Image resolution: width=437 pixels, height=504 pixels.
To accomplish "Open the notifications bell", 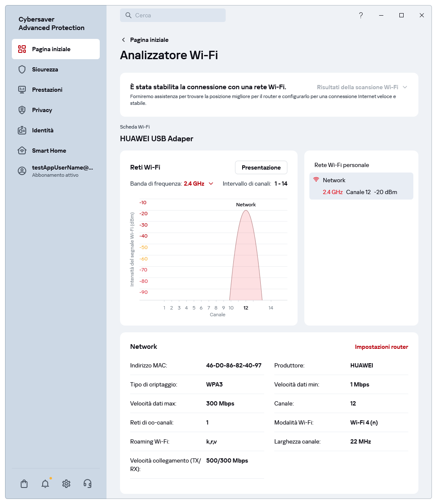I will (45, 483).
